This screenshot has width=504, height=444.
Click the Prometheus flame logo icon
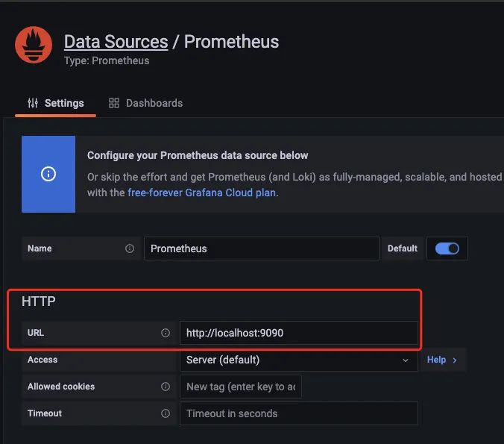pos(34,46)
